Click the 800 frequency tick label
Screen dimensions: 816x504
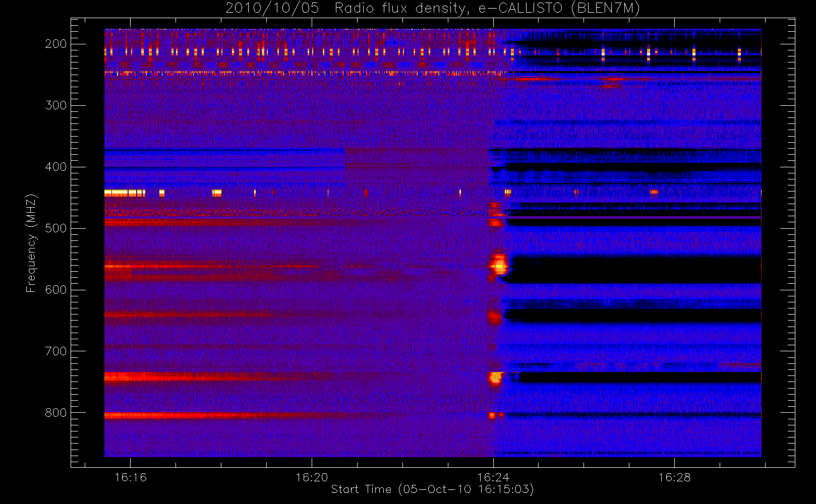coord(56,413)
